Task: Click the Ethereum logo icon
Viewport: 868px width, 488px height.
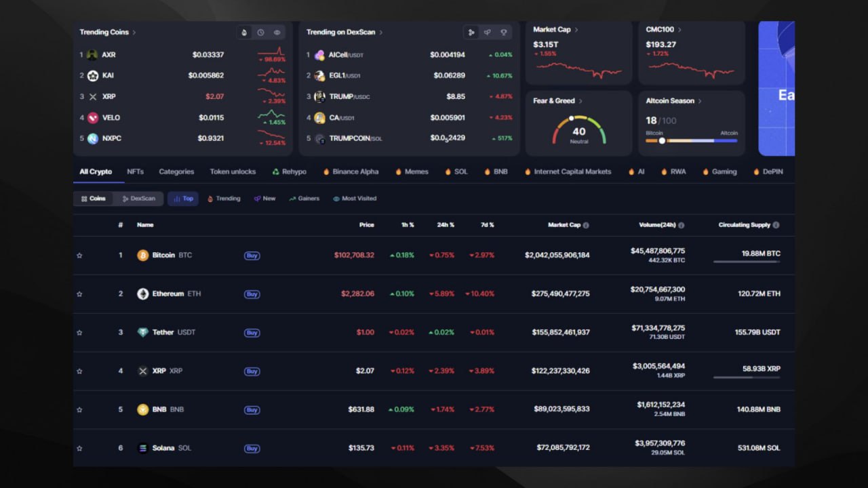Action: (x=142, y=294)
